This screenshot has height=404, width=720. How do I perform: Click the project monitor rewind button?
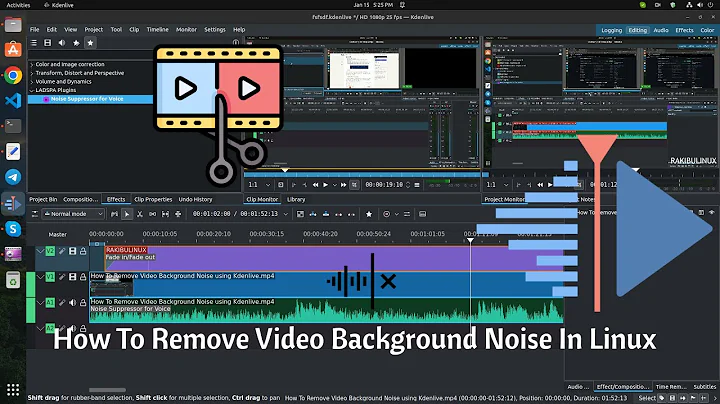[x=540, y=185]
